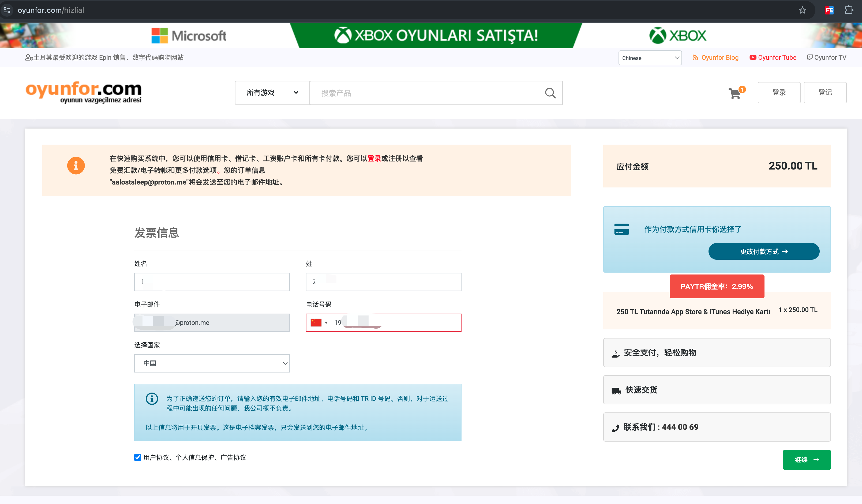Click the XBOX OYUNLARI SATIŞTA banner
Screen dimensions: 862x504
point(436,36)
